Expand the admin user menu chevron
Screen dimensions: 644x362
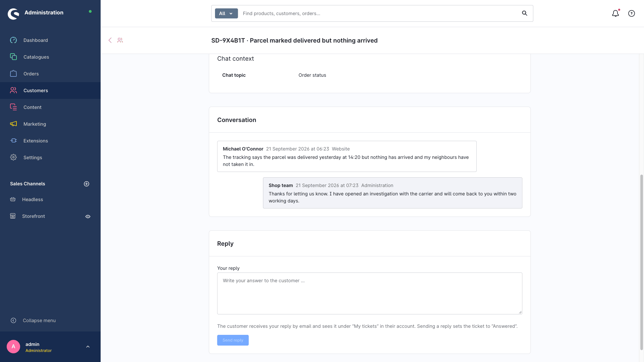coord(88,347)
